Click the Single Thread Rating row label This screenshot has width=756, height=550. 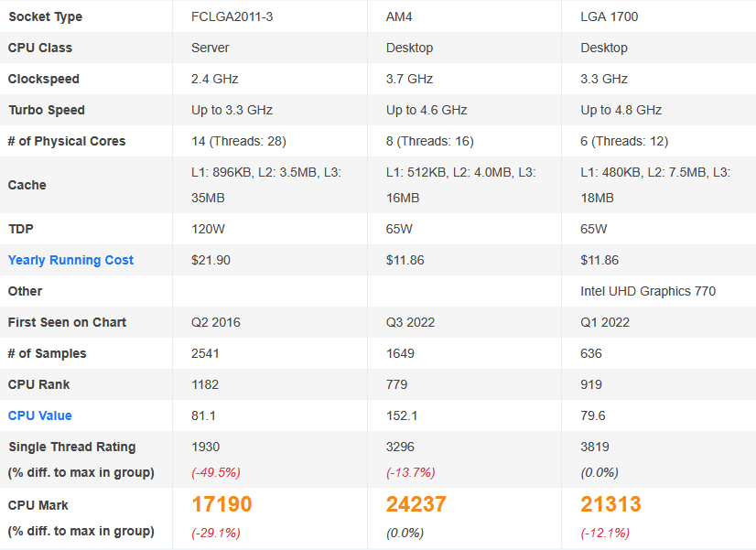tap(71, 447)
